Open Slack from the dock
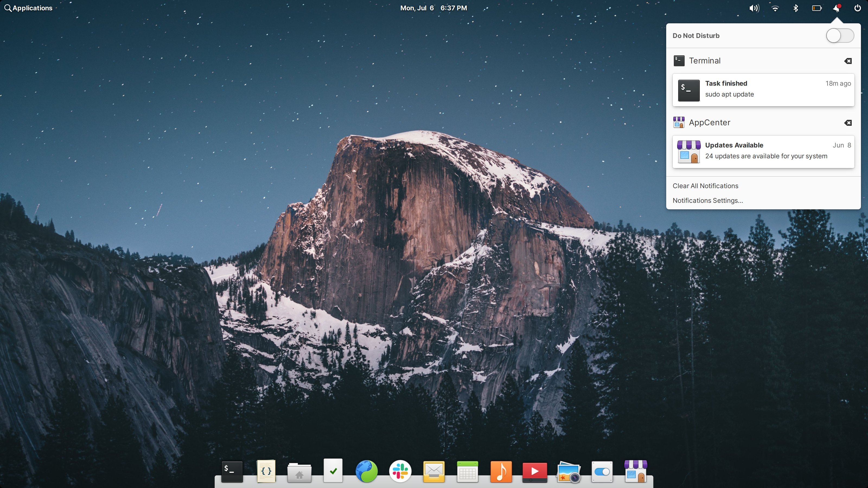The image size is (868, 488). point(400,471)
